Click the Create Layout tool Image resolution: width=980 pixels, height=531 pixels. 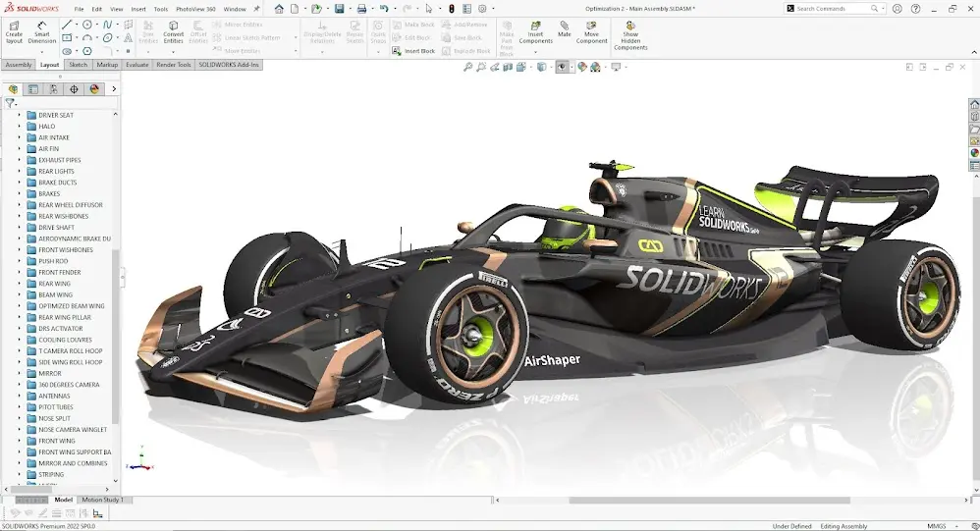[14, 32]
